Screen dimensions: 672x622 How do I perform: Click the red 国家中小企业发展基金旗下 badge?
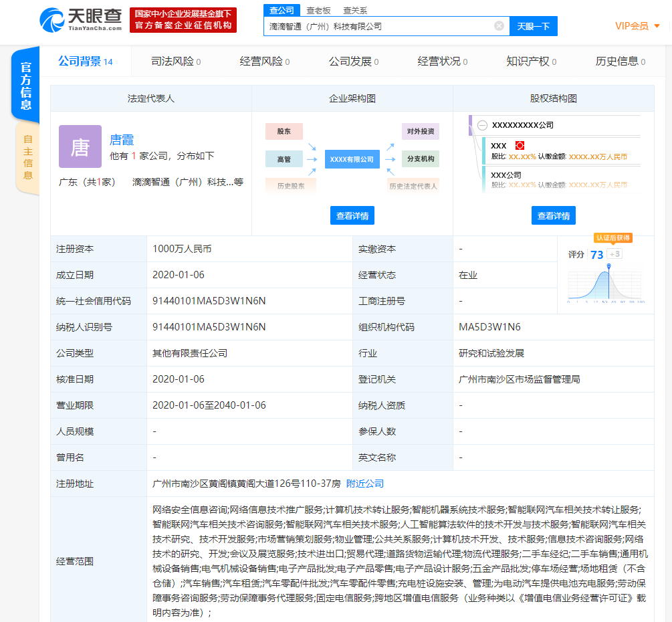[x=181, y=19]
